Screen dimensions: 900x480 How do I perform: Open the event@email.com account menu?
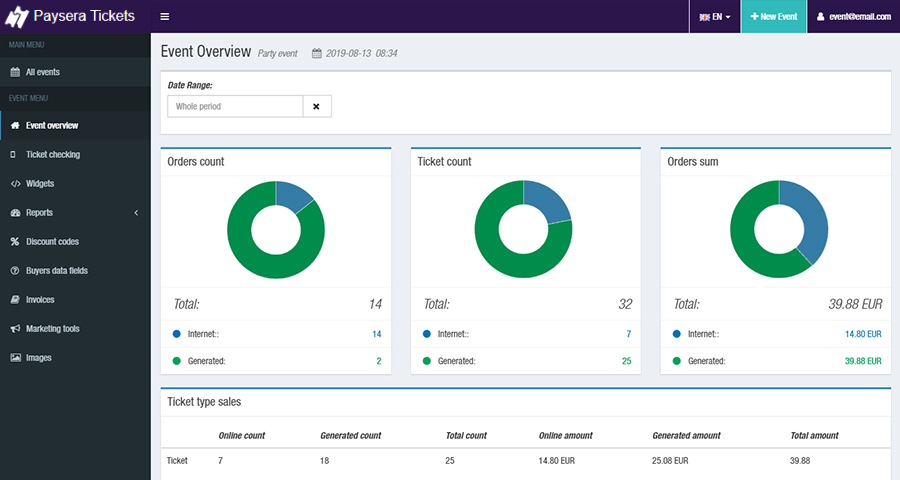853,17
